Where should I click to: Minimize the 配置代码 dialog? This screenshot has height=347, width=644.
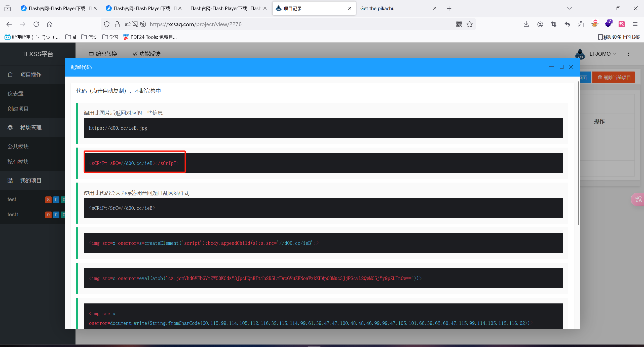coord(552,67)
